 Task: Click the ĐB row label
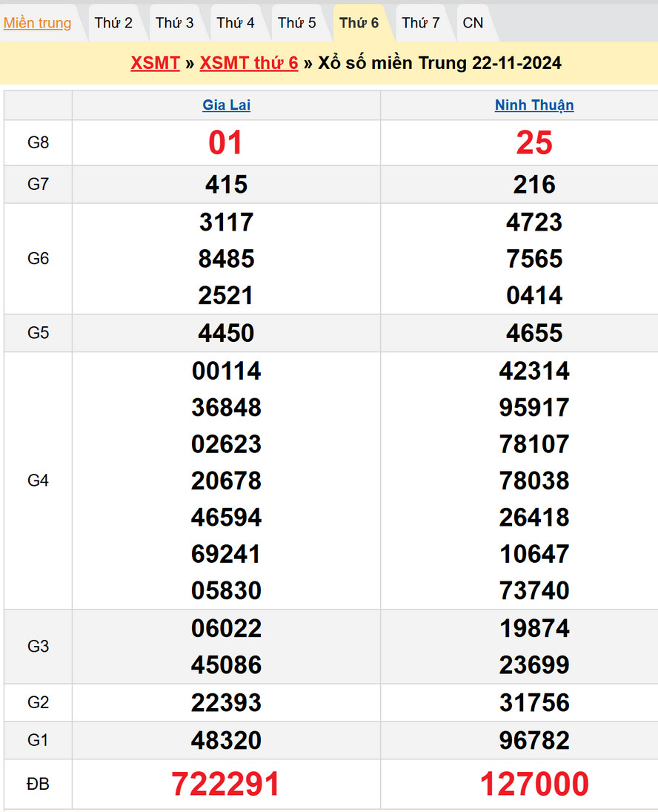click(38, 784)
